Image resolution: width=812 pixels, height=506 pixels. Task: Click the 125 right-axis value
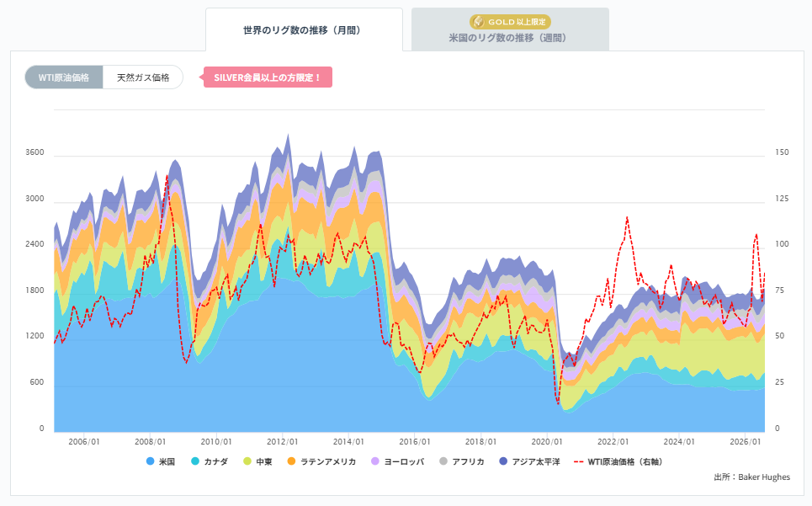782,199
